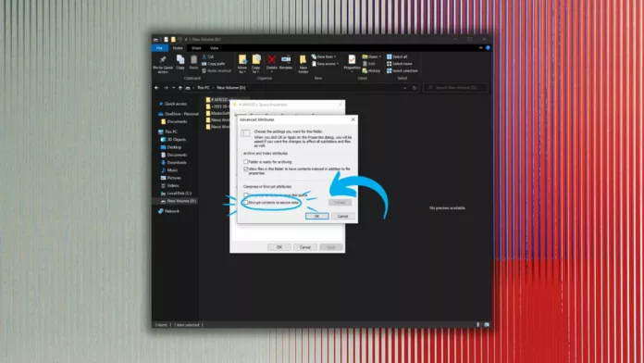Choose Copy path in the ribbon
Screen dimensions: 644x363
tap(213, 64)
